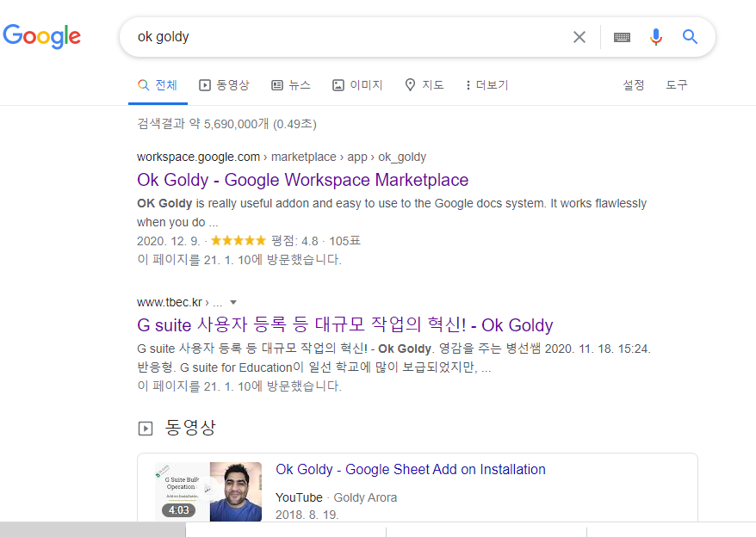The height and width of the screenshot is (537, 756).
Task: Click the www.tbec.kr URL text
Action: (x=170, y=303)
